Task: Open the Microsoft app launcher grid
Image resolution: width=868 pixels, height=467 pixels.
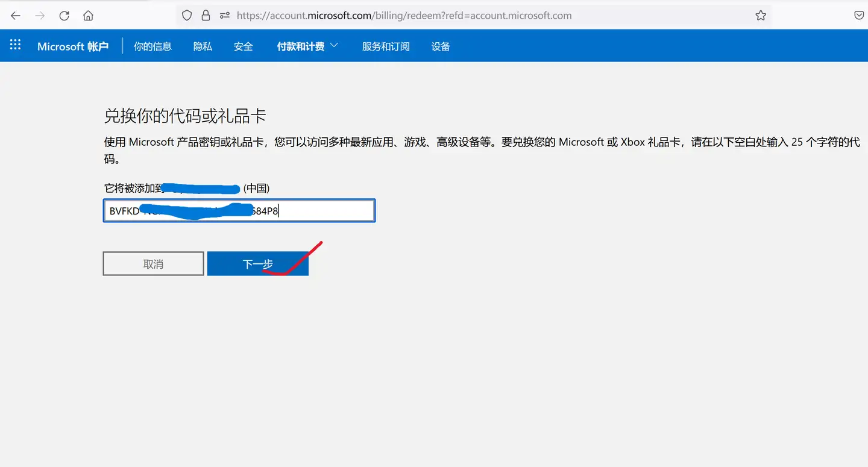Action: 16,45
